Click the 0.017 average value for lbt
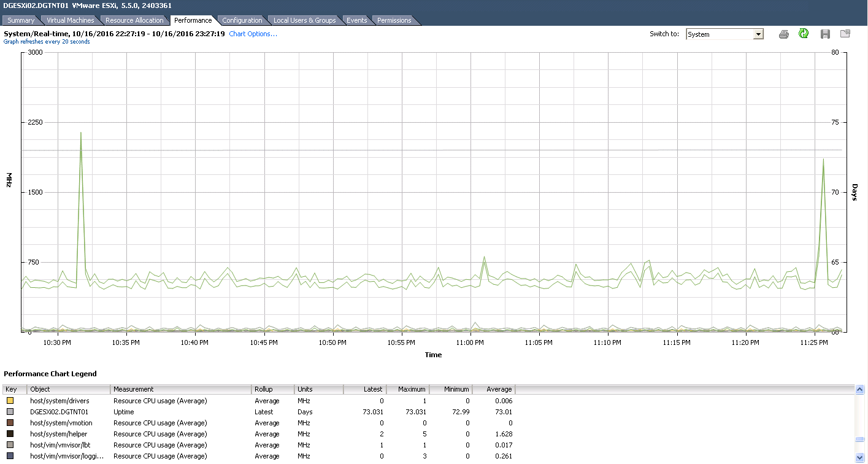 point(503,445)
